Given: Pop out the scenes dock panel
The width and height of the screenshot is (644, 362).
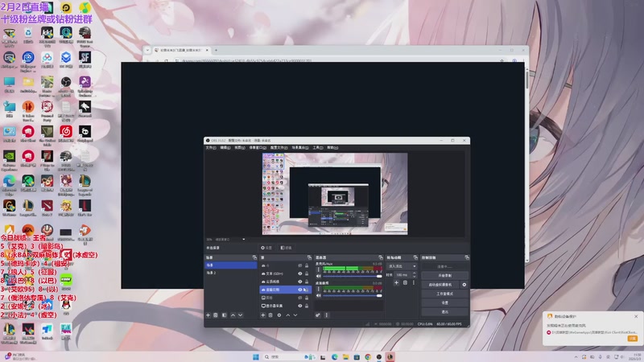Looking at the screenshot, I should [x=254, y=257].
